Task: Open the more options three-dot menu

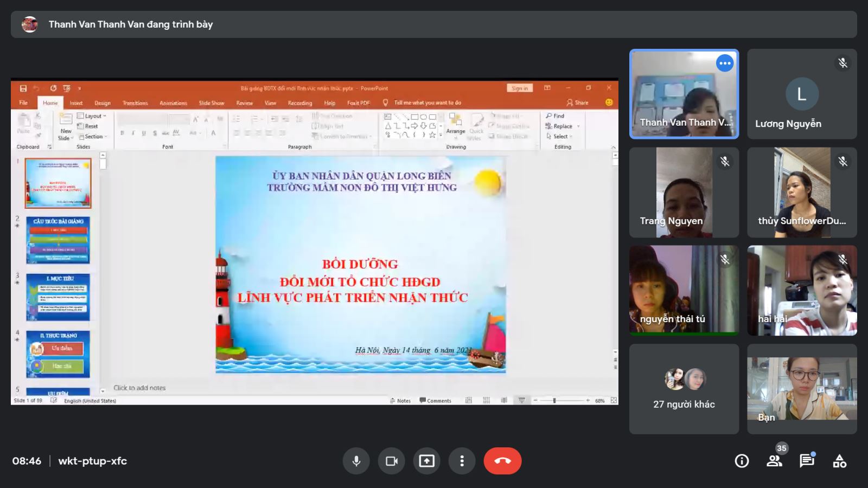Action: tap(462, 461)
